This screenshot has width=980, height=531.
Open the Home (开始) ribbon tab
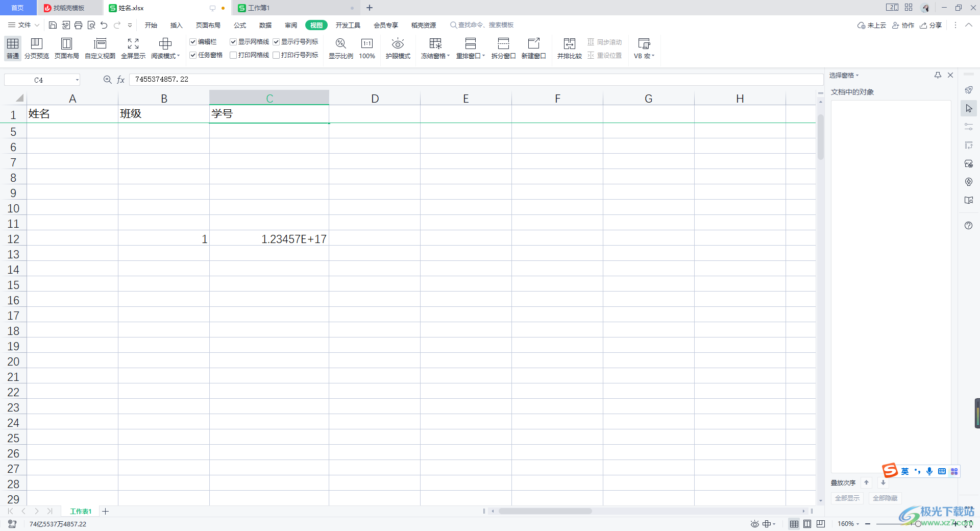tap(151, 25)
